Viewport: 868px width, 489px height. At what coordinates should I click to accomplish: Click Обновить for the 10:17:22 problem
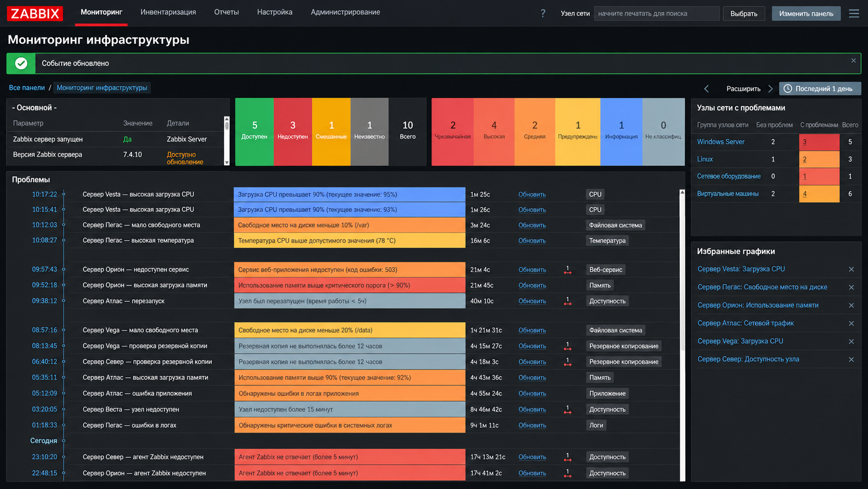[532, 194]
